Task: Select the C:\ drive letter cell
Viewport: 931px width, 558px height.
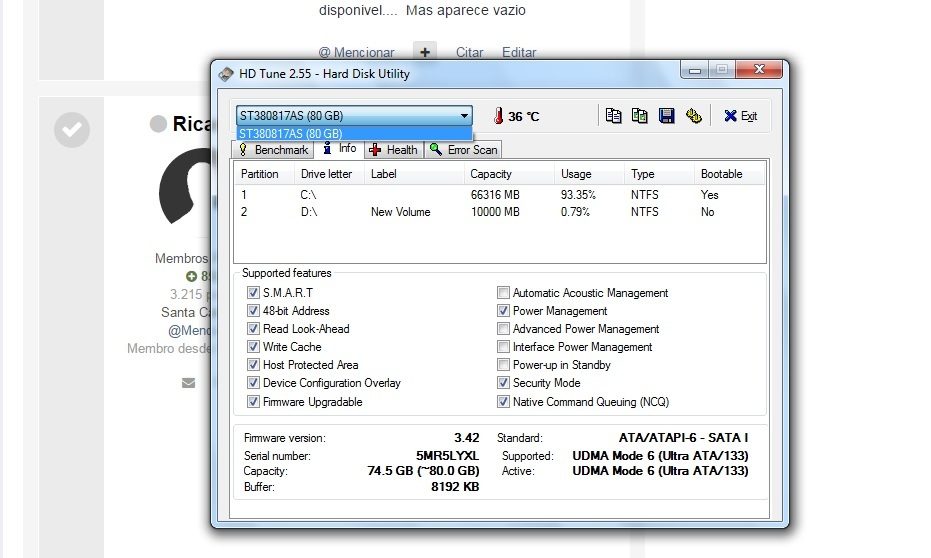Action: point(308,195)
